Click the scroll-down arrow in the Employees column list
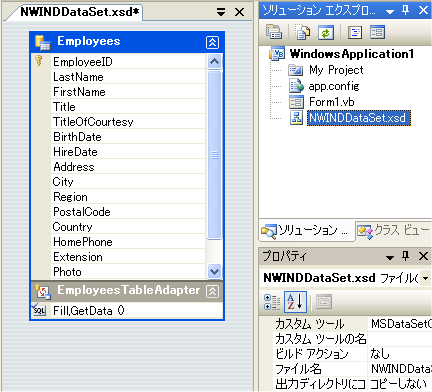 (214, 272)
